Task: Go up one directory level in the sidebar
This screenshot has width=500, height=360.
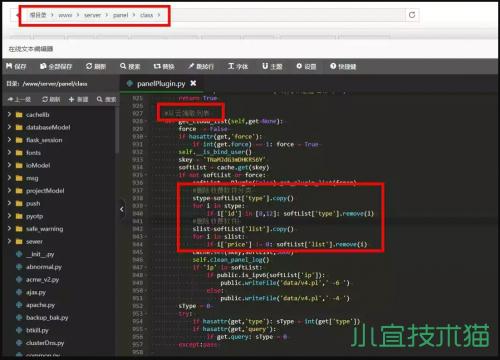Action: click(x=19, y=99)
